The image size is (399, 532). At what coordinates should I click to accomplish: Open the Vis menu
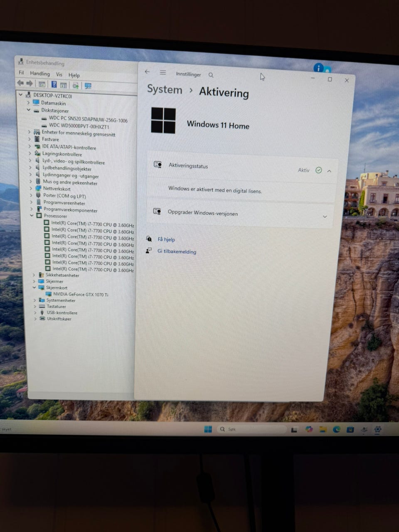pos(59,74)
